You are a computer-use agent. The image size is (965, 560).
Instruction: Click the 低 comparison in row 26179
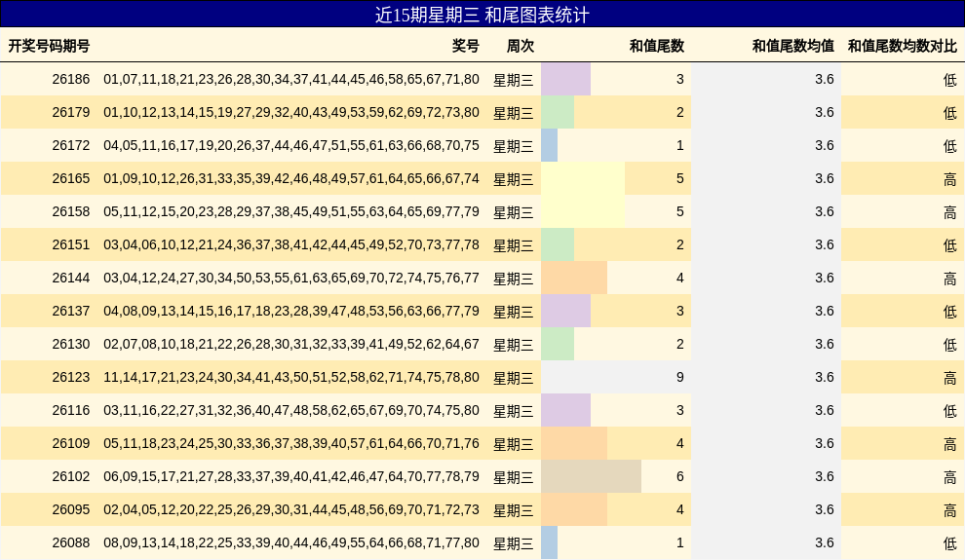pyautogui.click(x=950, y=113)
